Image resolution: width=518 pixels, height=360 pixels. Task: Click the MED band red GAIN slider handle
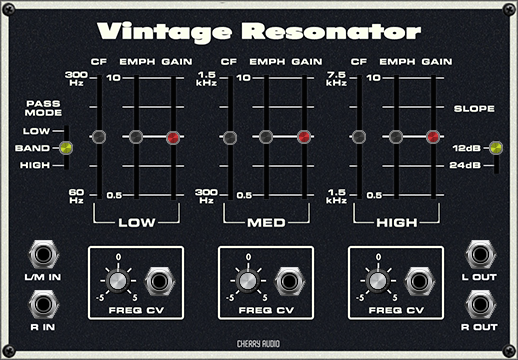click(x=304, y=137)
